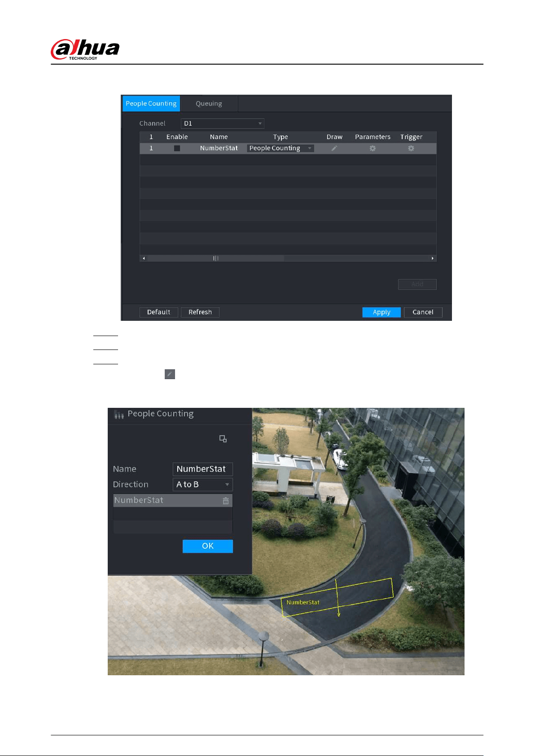
Task: Open the People Counting type dropdown
Action: coord(281,148)
